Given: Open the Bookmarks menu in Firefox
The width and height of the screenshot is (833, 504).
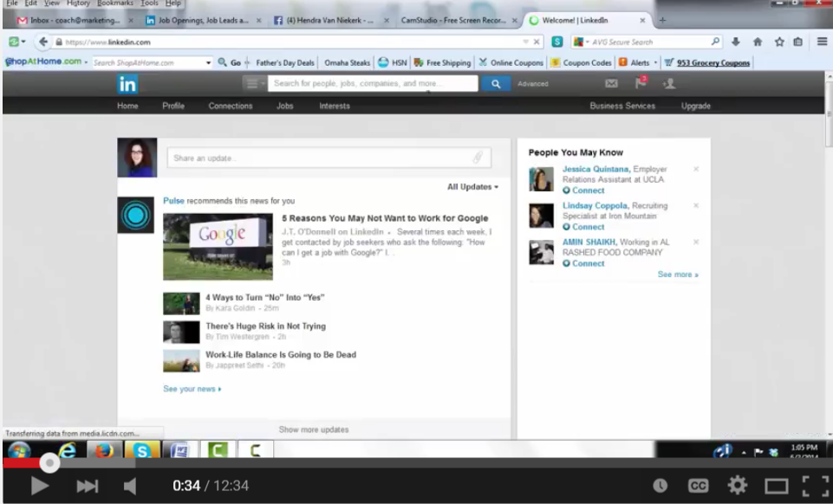Looking at the screenshot, I should click(x=115, y=3).
